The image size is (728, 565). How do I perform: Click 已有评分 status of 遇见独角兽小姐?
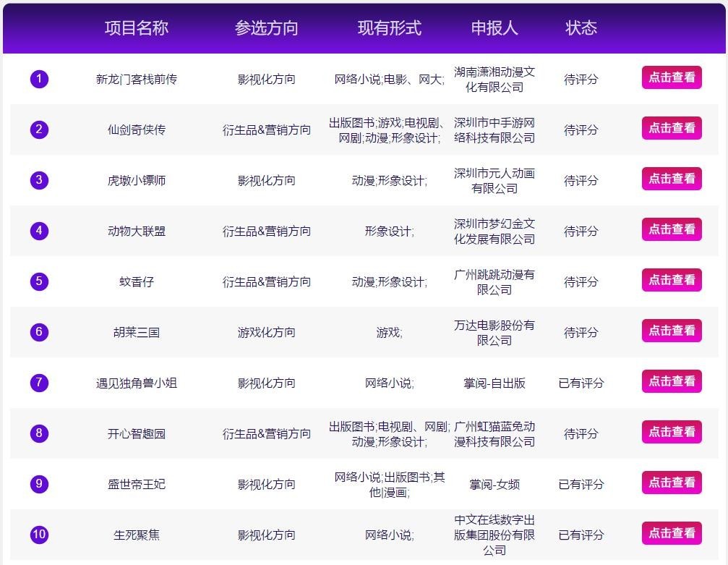pos(581,383)
